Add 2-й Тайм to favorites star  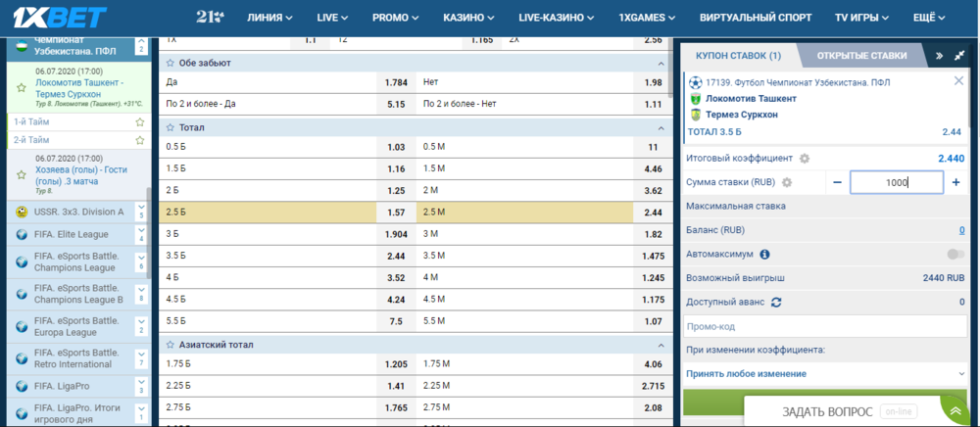140,140
